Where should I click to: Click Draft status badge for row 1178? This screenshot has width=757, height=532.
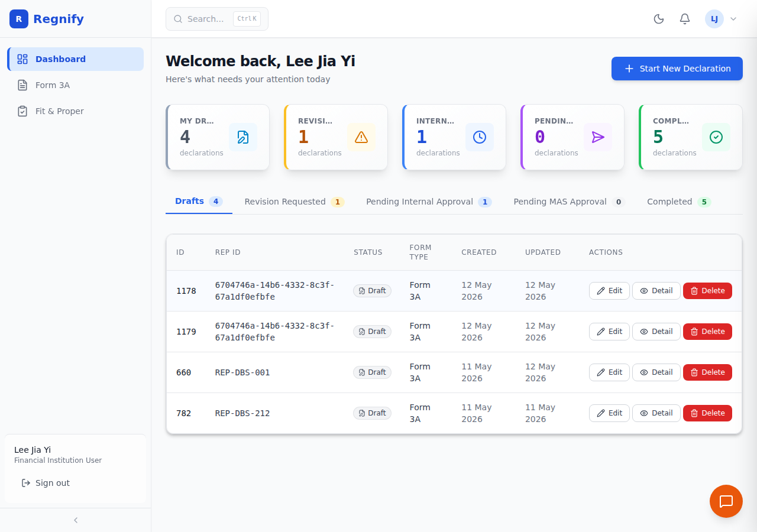pos(373,291)
